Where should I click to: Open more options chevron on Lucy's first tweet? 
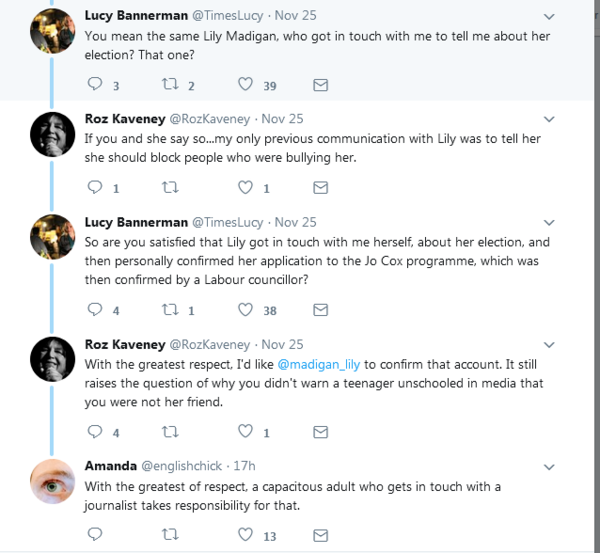point(548,17)
